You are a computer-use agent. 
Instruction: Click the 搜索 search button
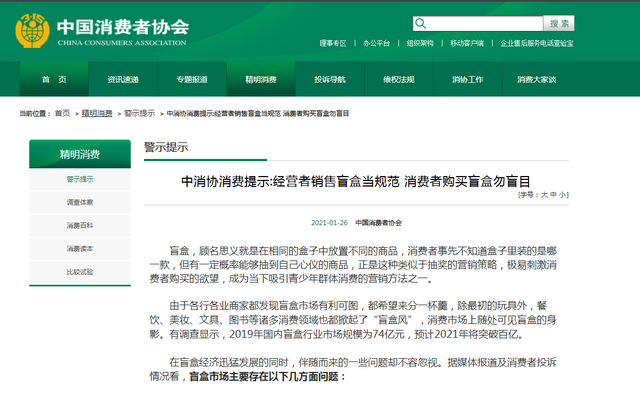(559, 24)
